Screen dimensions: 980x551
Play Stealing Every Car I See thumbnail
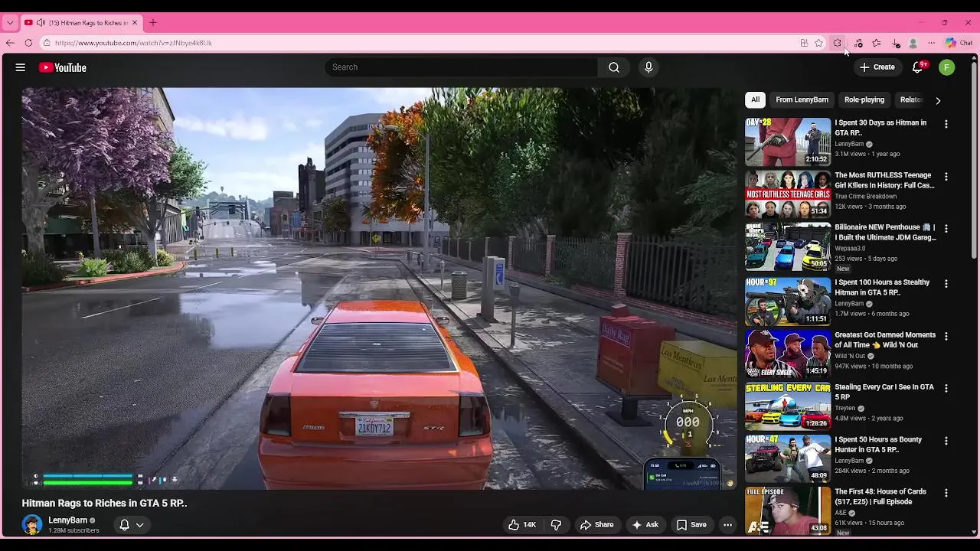click(x=788, y=406)
